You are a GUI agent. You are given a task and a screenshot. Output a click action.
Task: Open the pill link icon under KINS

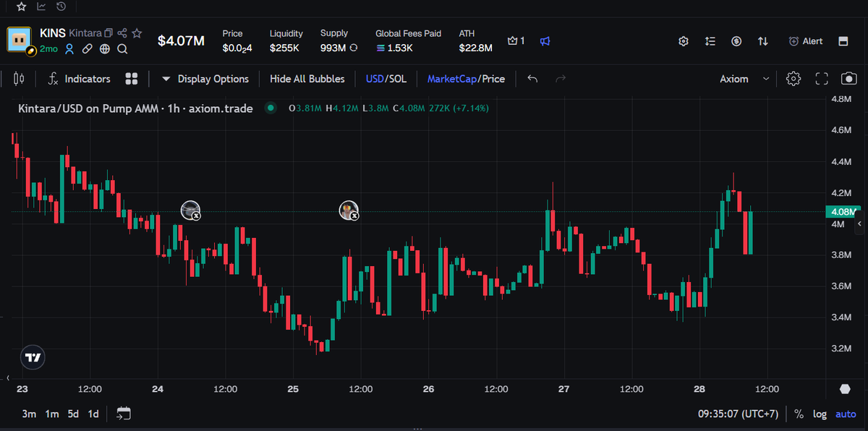coord(88,49)
